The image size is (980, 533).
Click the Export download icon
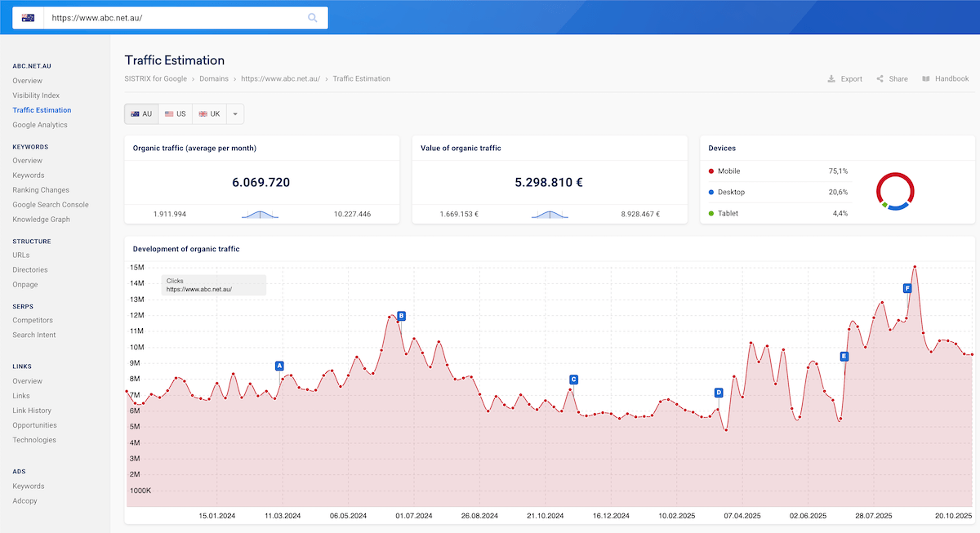point(831,79)
